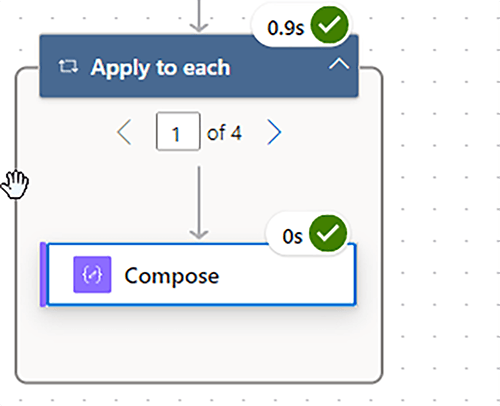Click the arrow connector leading into Compose

point(199,203)
